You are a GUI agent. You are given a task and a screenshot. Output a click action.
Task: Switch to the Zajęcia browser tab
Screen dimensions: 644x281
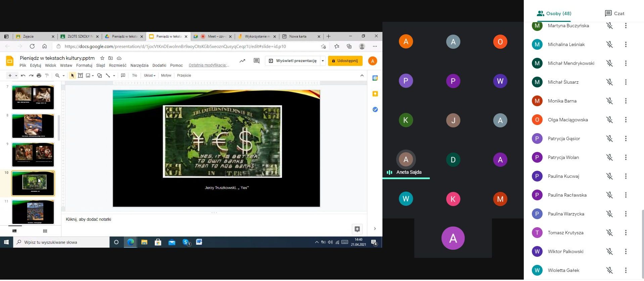point(35,36)
